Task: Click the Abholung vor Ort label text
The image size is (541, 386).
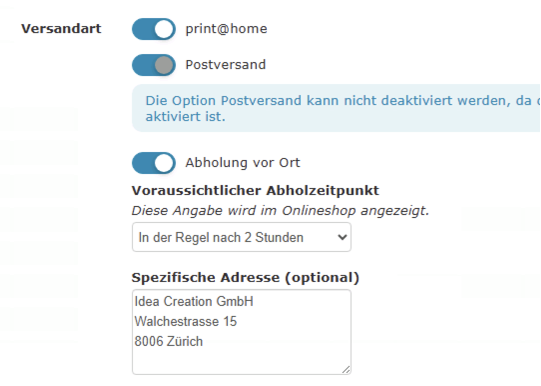Action: [243, 162]
